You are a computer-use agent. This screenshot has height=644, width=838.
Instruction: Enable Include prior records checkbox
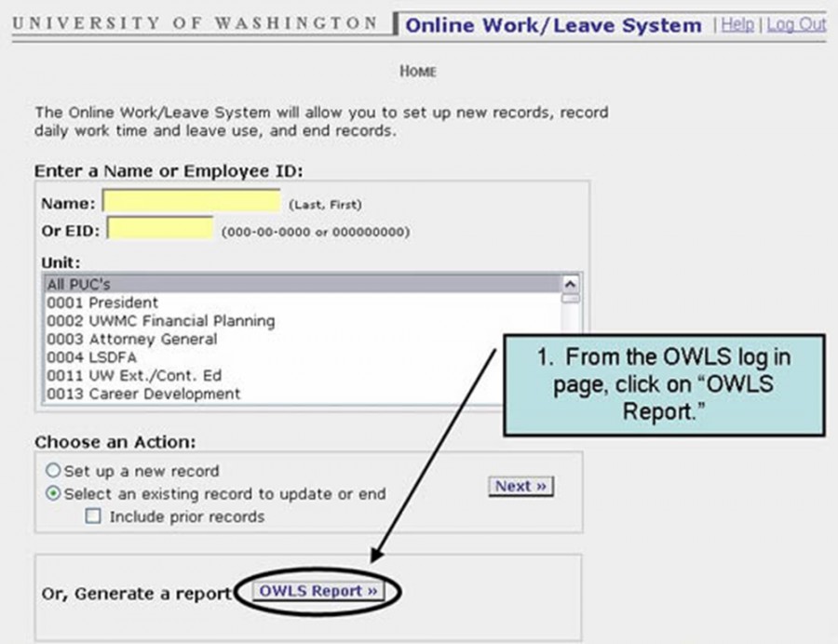click(93, 516)
